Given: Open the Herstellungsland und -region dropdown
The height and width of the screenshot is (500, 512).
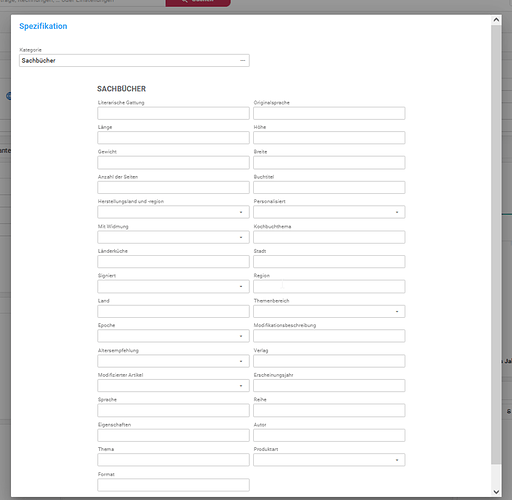Looking at the screenshot, I should (x=173, y=212).
